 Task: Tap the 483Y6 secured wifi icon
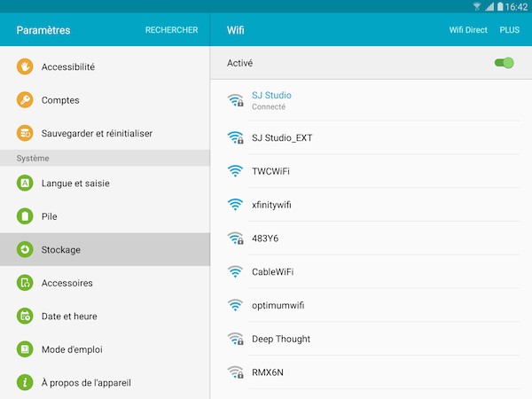235,239
